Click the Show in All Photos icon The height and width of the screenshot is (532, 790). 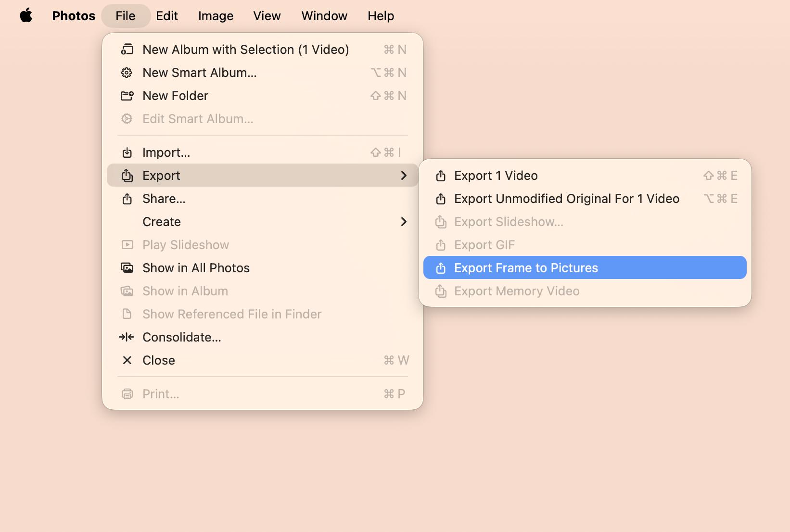click(127, 268)
